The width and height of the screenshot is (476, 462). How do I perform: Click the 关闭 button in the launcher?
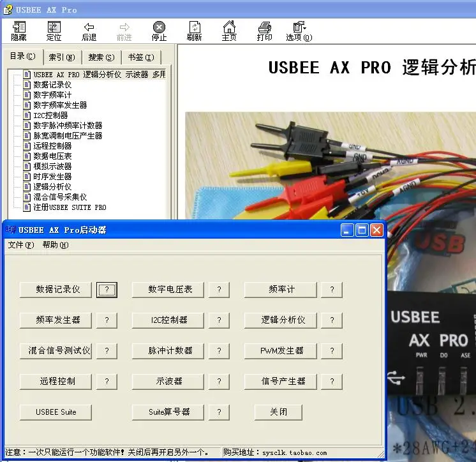[278, 412]
